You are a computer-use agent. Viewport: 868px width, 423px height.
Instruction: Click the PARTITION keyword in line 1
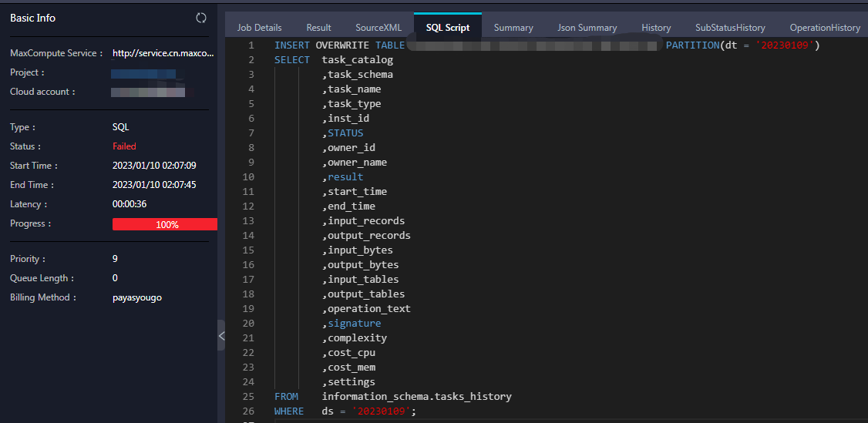pos(692,45)
